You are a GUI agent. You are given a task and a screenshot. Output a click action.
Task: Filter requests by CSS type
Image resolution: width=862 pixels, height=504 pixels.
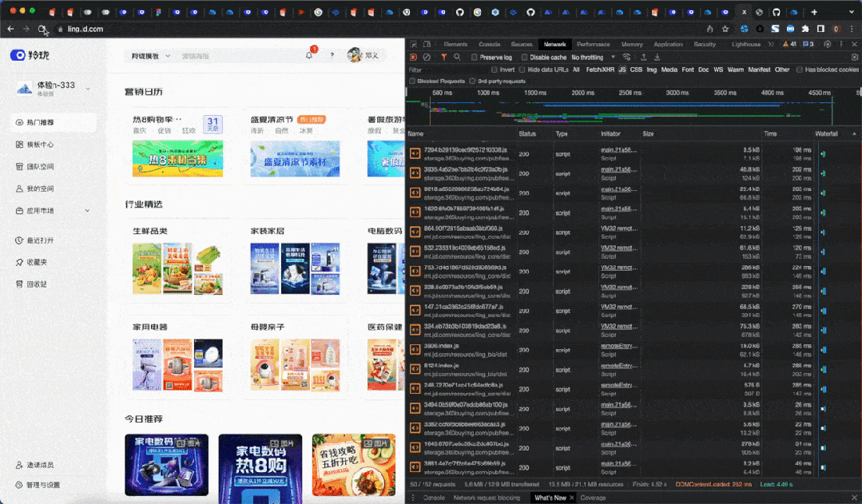636,69
